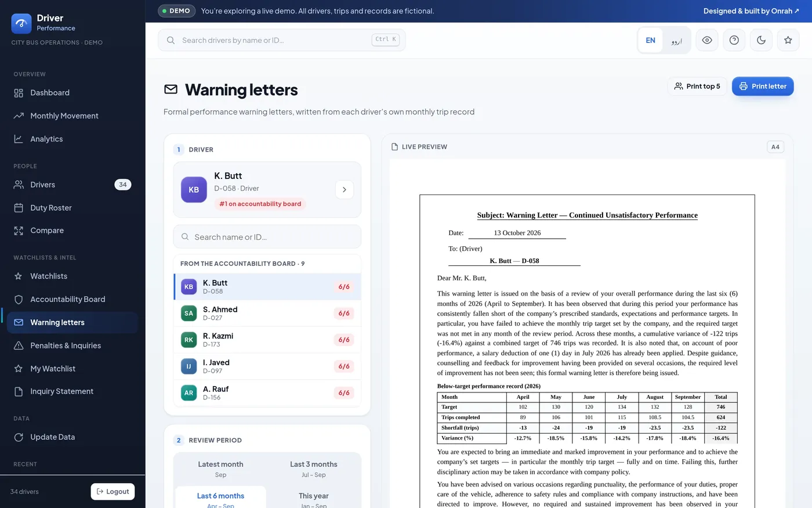Viewport: 812px width, 508px height.
Task: Click the letter Subject heading line
Action: [x=587, y=215]
